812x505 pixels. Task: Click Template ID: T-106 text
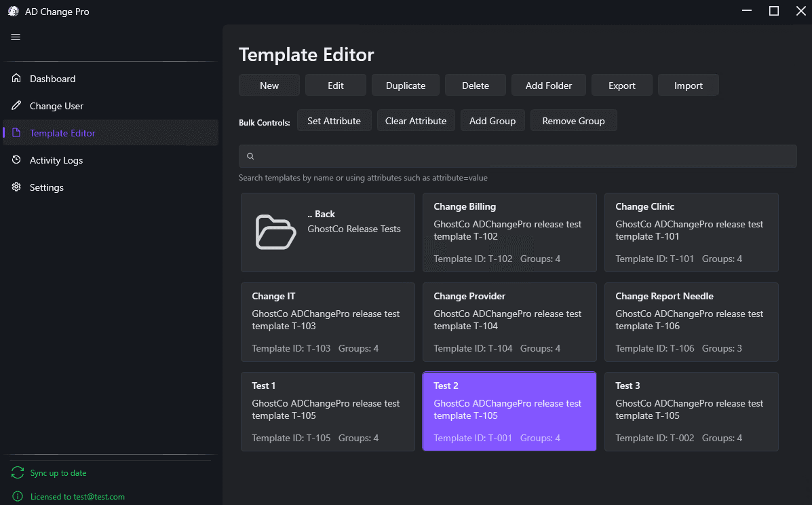pyautogui.click(x=655, y=348)
